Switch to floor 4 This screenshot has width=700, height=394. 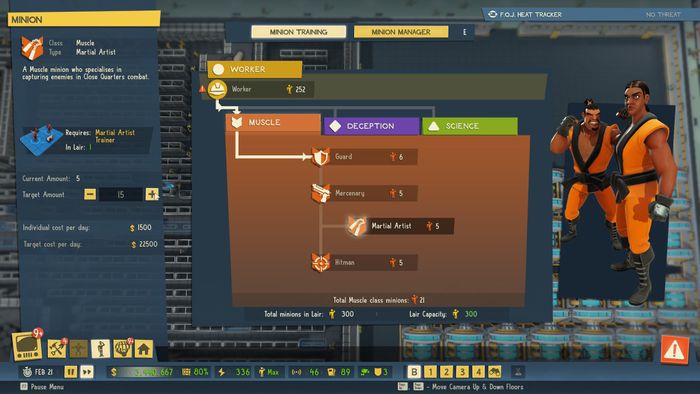(479, 372)
